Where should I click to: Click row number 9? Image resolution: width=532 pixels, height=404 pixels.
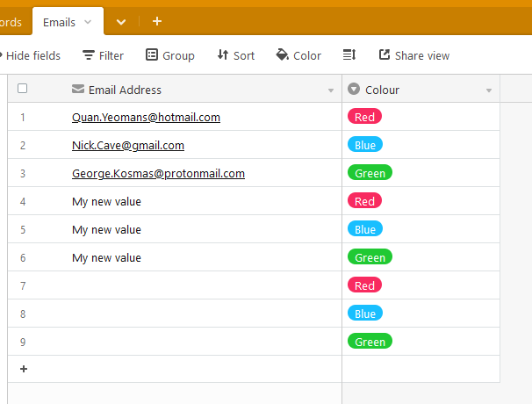tap(23, 342)
